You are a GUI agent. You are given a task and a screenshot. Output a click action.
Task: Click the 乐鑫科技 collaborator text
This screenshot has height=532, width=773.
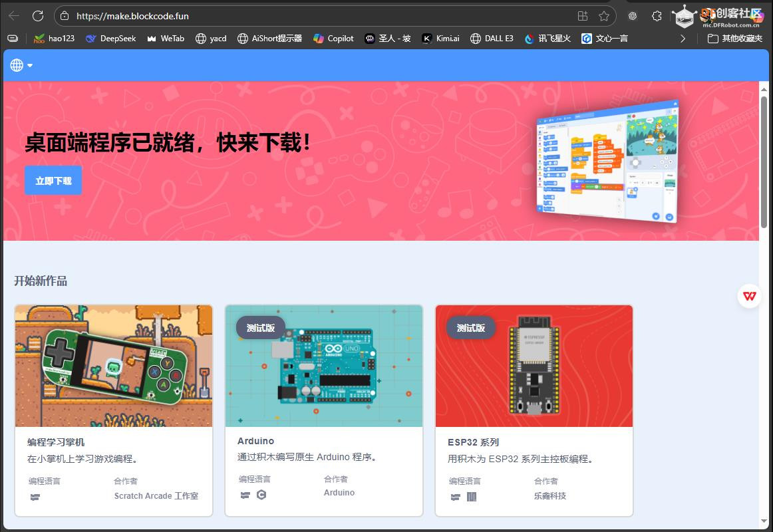click(550, 496)
